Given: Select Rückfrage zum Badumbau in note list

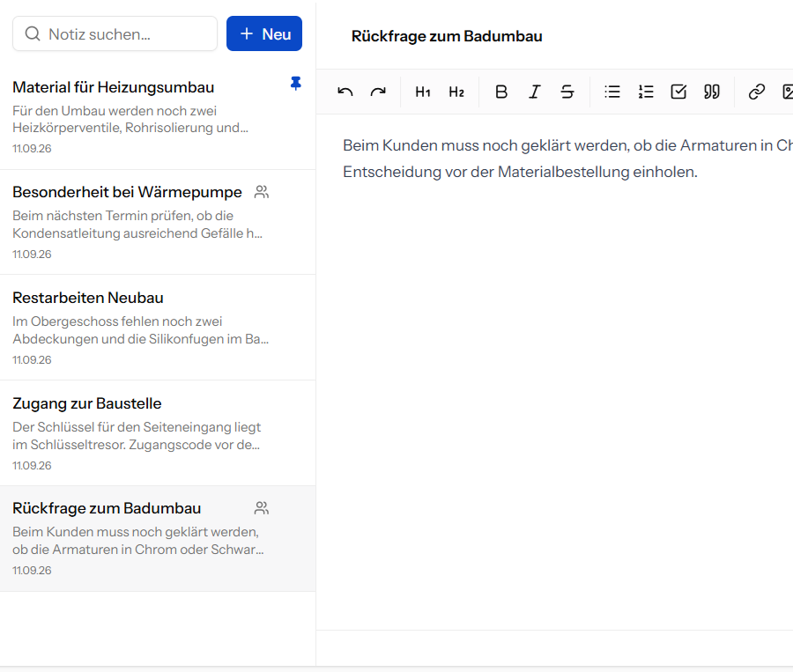Looking at the screenshot, I should click(158, 539).
